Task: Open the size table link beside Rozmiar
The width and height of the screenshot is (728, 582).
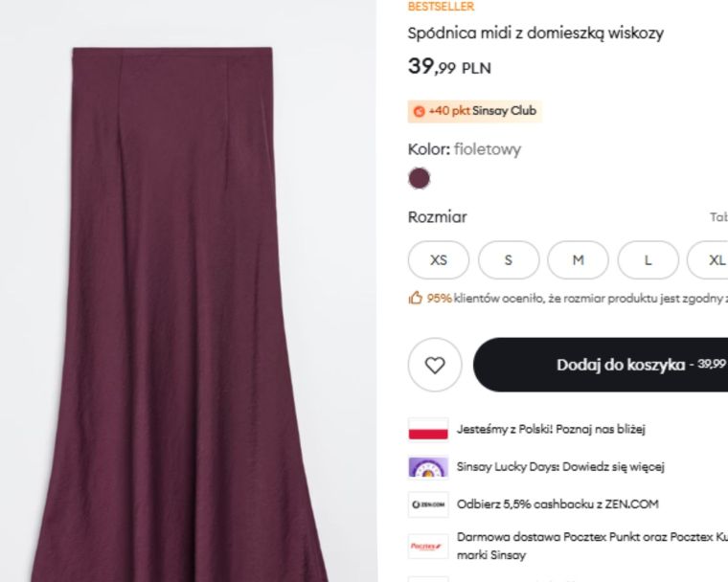Action: [718, 217]
